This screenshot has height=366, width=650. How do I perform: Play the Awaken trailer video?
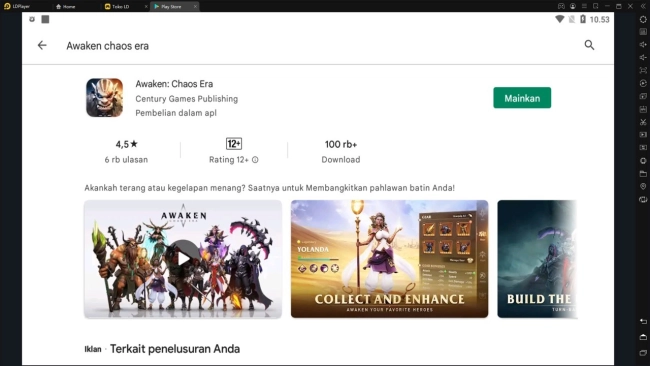183,259
